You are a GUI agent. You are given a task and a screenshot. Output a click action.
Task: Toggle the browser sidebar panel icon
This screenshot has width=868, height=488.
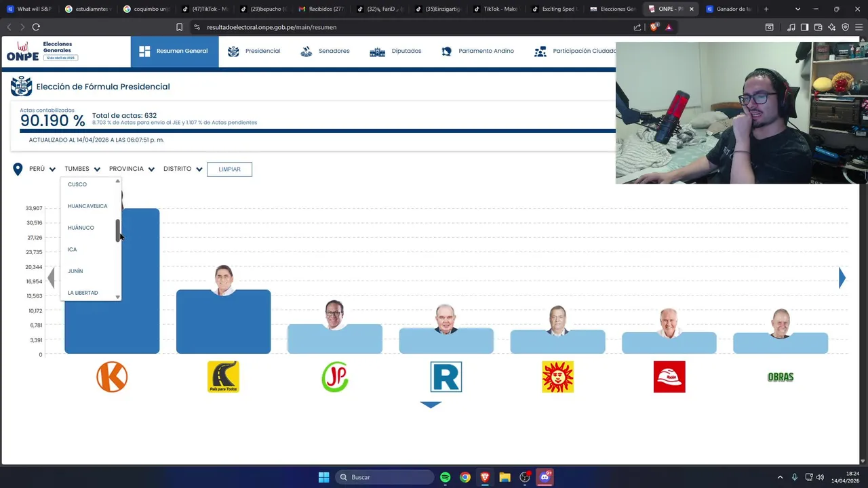click(x=804, y=27)
